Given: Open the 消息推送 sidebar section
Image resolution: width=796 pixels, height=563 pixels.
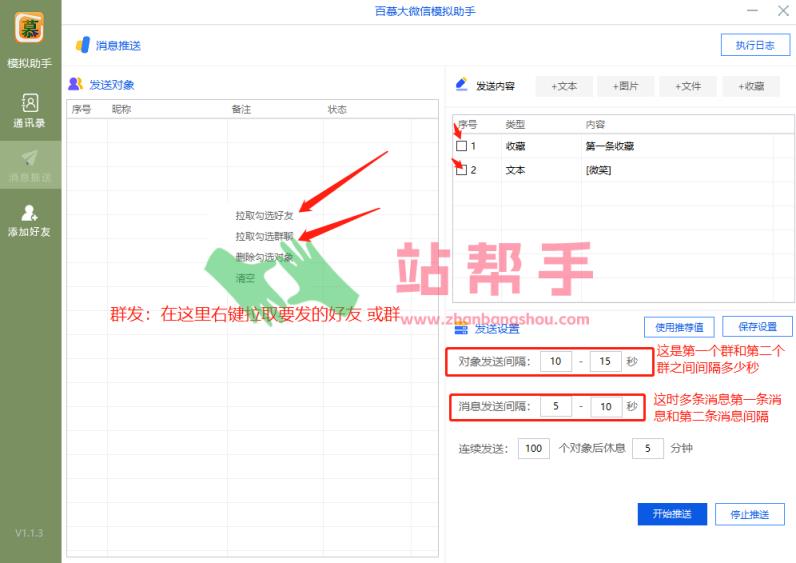Looking at the screenshot, I should pos(29,165).
